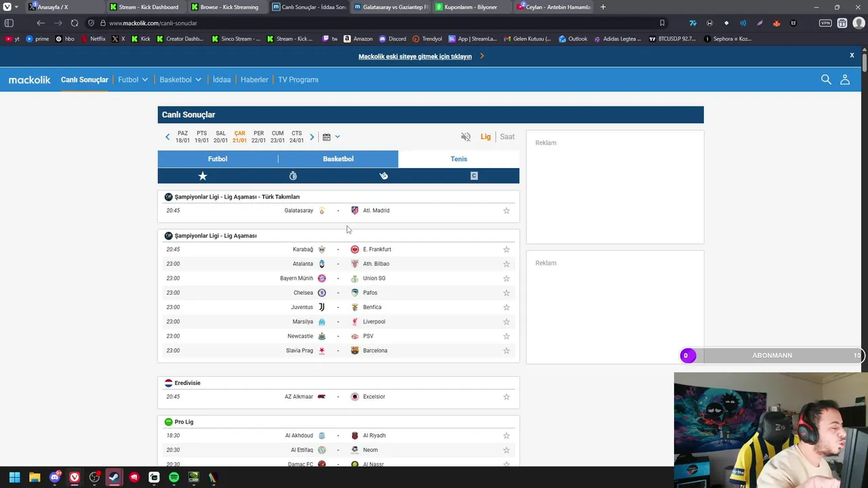Click Galatasaray team name
Image resolution: width=868 pixels, height=488 pixels.
coord(299,211)
